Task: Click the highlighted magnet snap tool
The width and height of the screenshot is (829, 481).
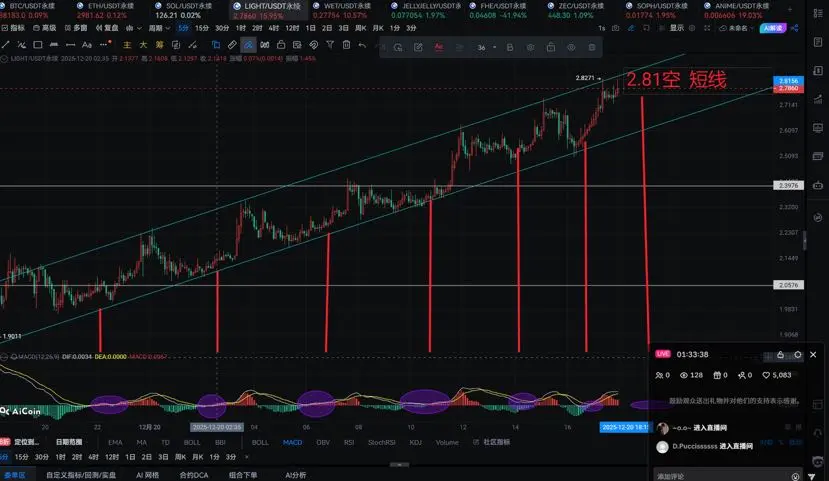Action: (248, 45)
